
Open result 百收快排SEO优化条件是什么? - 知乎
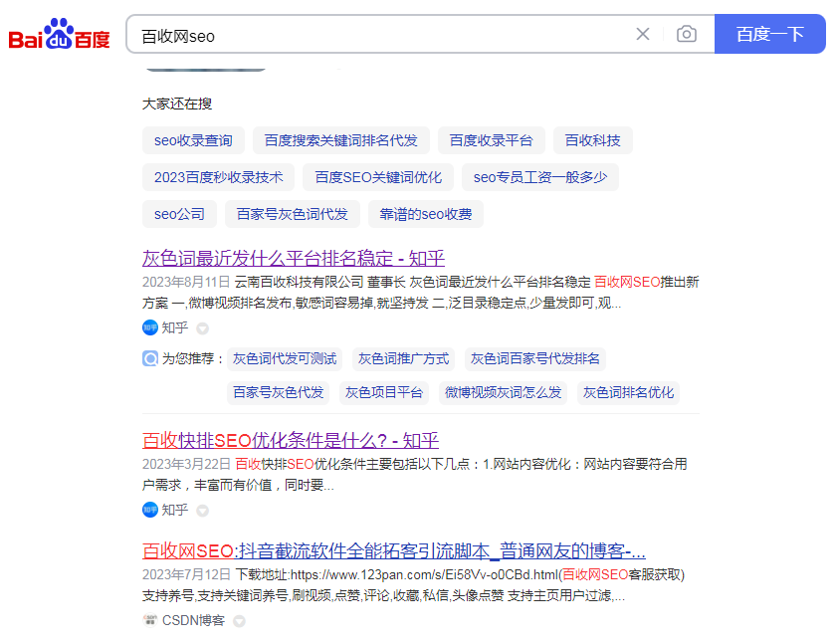tap(291, 441)
